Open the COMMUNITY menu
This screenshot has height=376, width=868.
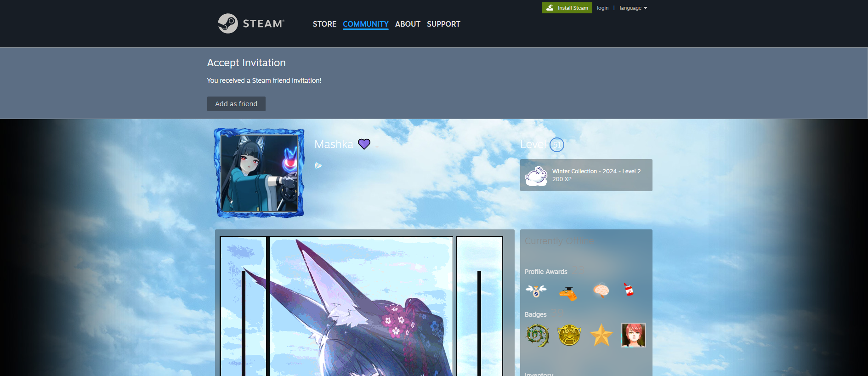[x=366, y=24]
